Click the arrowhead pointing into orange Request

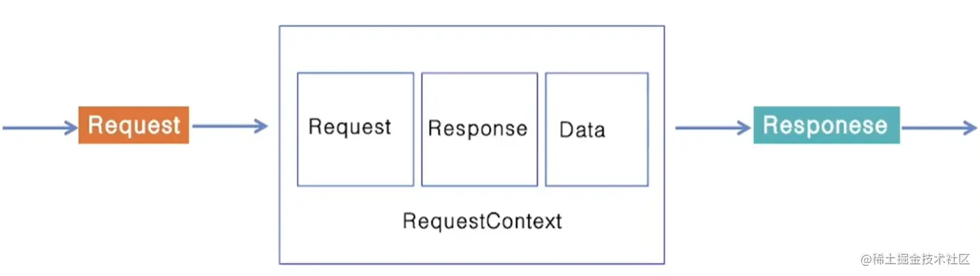(70, 126)
